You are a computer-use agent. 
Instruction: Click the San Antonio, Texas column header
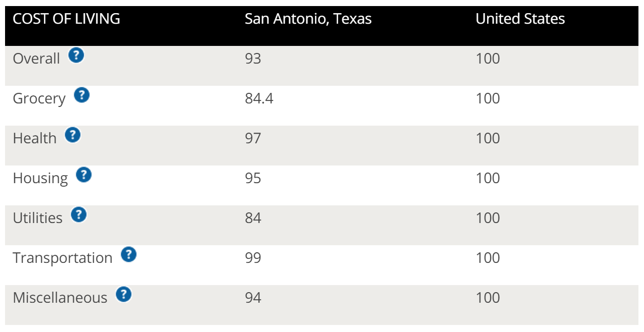tap(308, 20)
